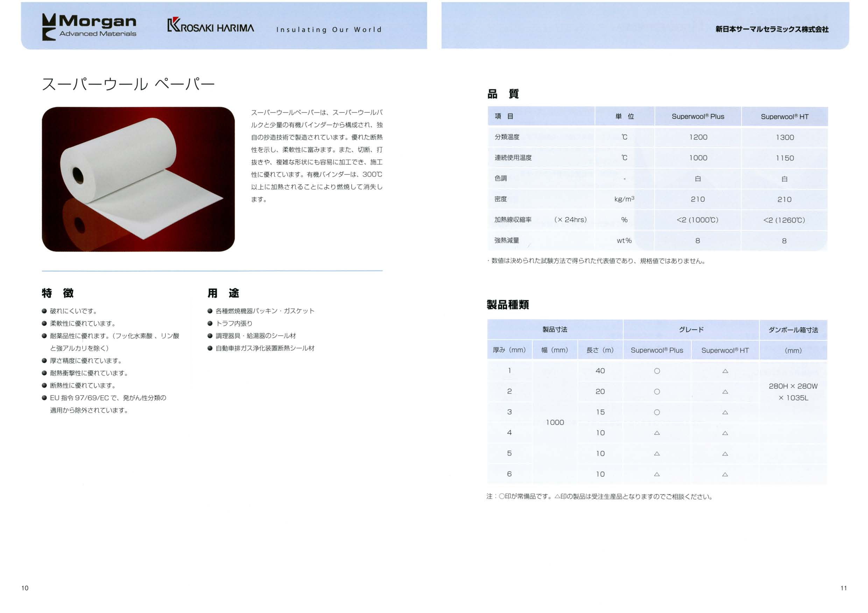The width and height of the screenshot is (868, 613).
Task: Click the length value 15
Action: [600, 412]
